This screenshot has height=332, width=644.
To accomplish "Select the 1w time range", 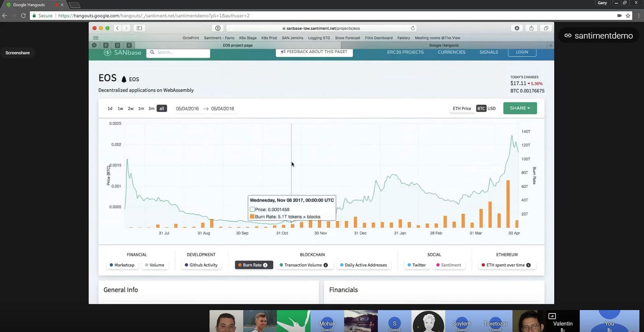I will coord(120,109).
